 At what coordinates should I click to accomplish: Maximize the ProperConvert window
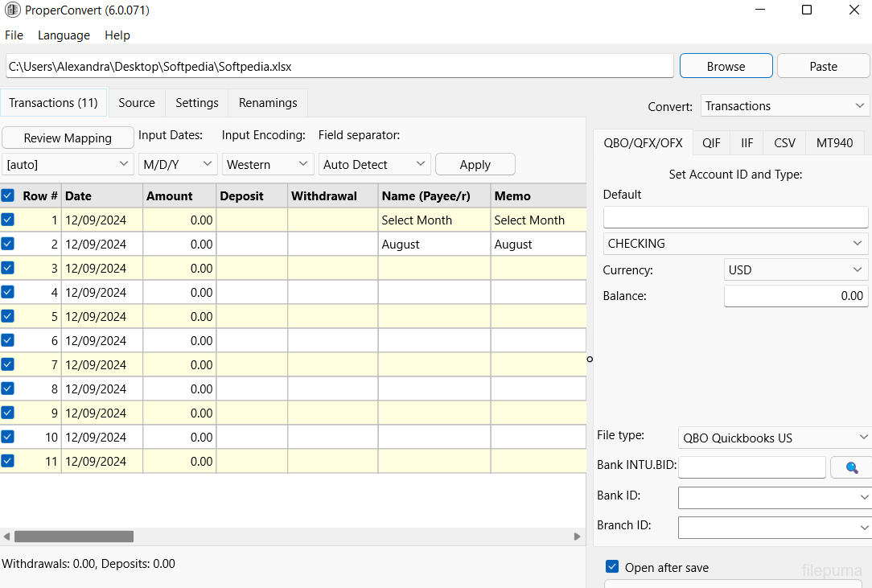pos(806,10)
